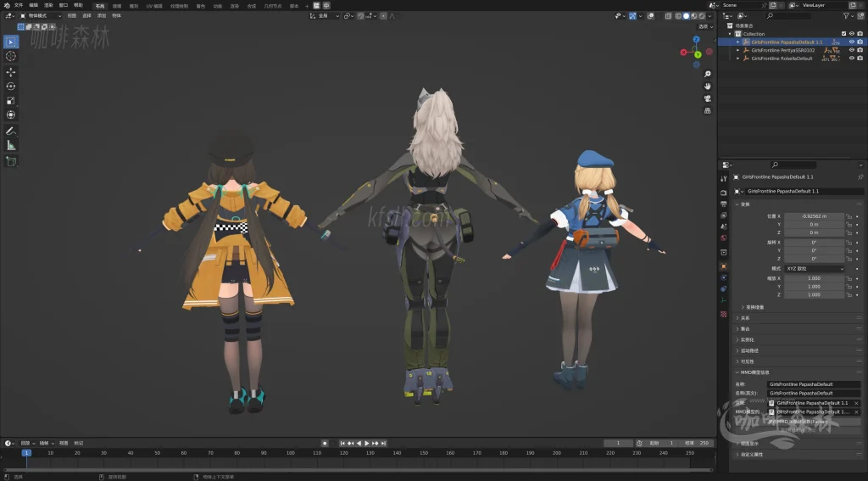Jump to the timeline end frame button
Viewport: 868px width, 481px height.
point(383,444)
